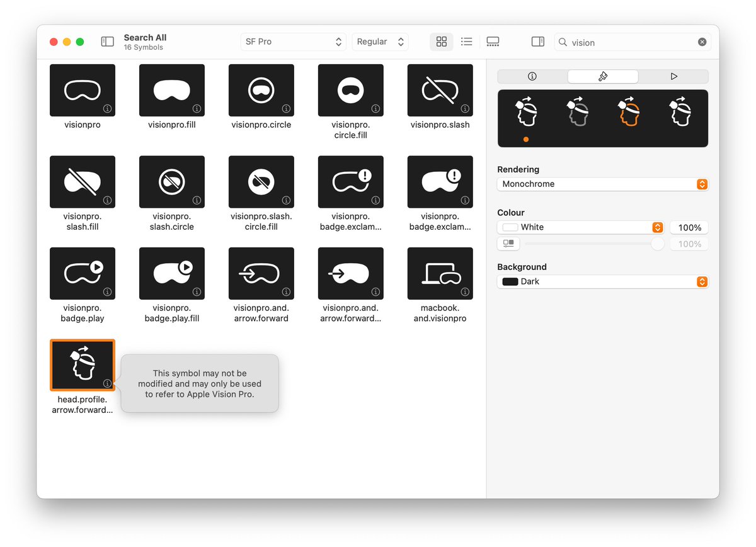This screenshot has height=547, width=756.
Task: Click the dark background colour swatch
Action: click(x=510, y=281)
